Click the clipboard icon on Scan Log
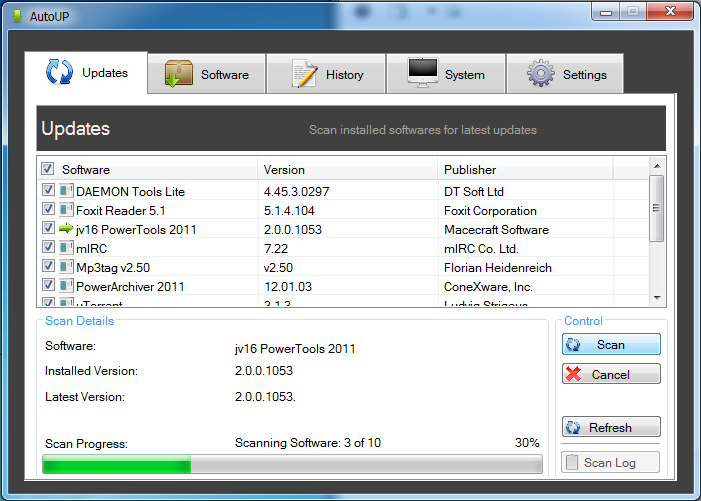 click(572, 462)
